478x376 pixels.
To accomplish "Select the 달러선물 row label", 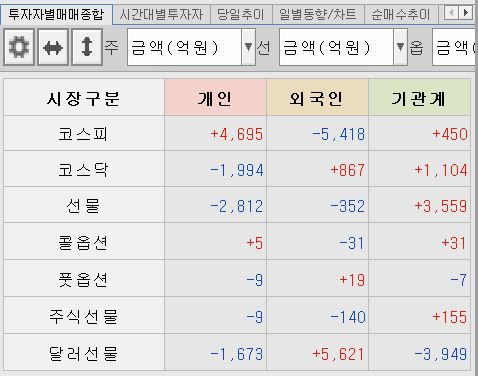I will tap(83, 353).
